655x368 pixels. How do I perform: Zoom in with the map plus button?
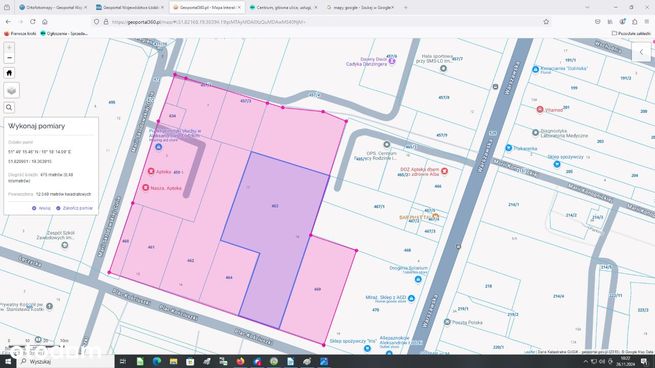9,47
